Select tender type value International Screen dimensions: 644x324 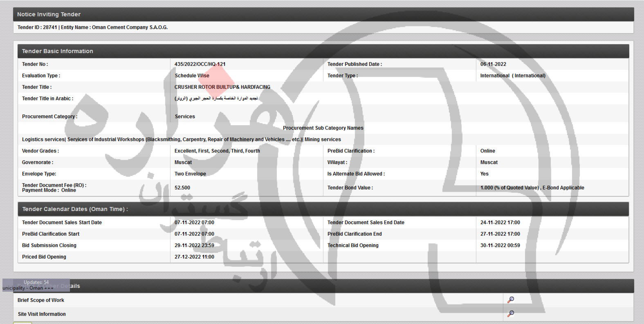click(513, 76)
